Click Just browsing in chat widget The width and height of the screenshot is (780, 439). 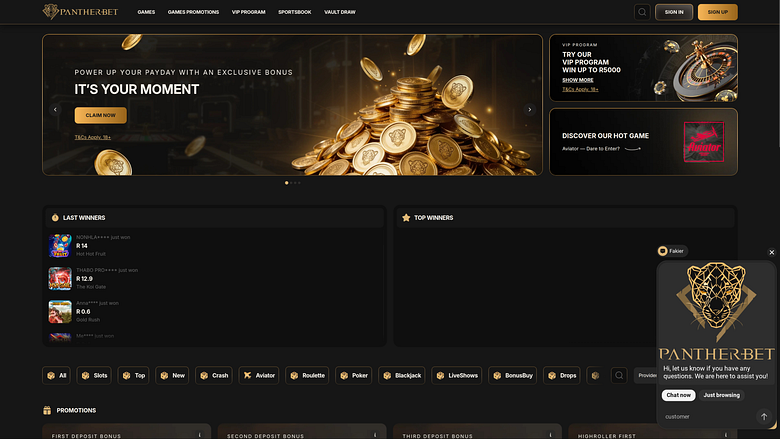coord(721,395)
